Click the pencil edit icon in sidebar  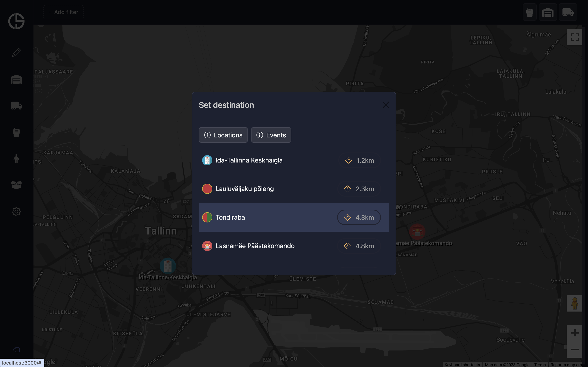click(16, 53)
